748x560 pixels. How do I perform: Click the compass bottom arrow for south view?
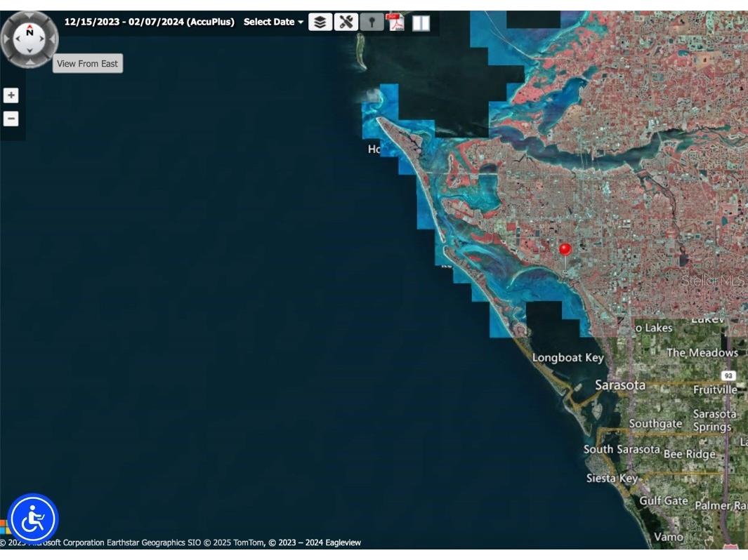(29, 61)
